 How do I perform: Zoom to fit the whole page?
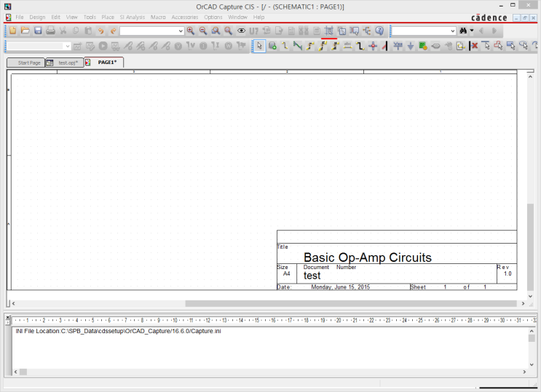coord(228,31)
